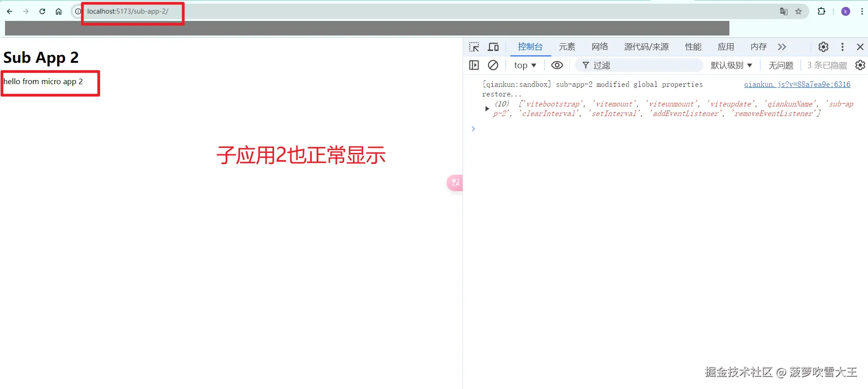Image resolution: width=868 pixels, height=389 pixels.
Task: Switch to the 源代码/来源 sources tab
Action: pyautogui.click(x=647, y=47)
